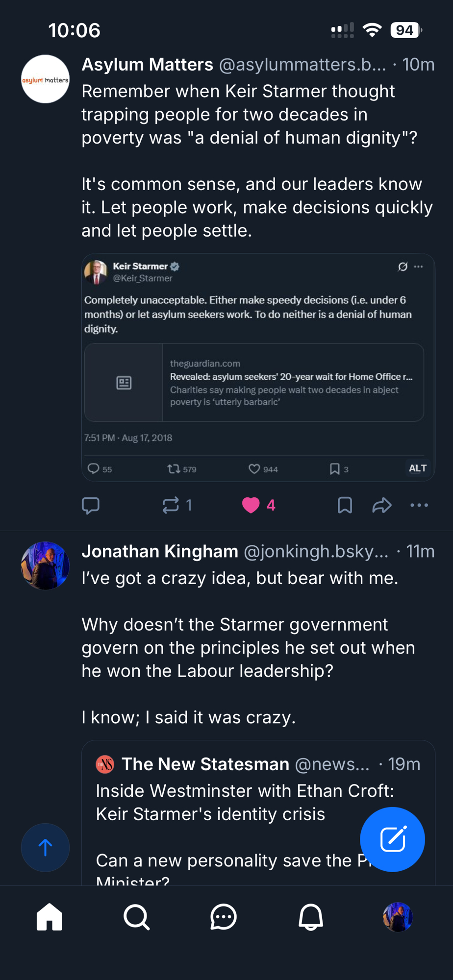Open the Notifications bell tab
This screenshot has height=980, width=453.
tap(311, 917)
